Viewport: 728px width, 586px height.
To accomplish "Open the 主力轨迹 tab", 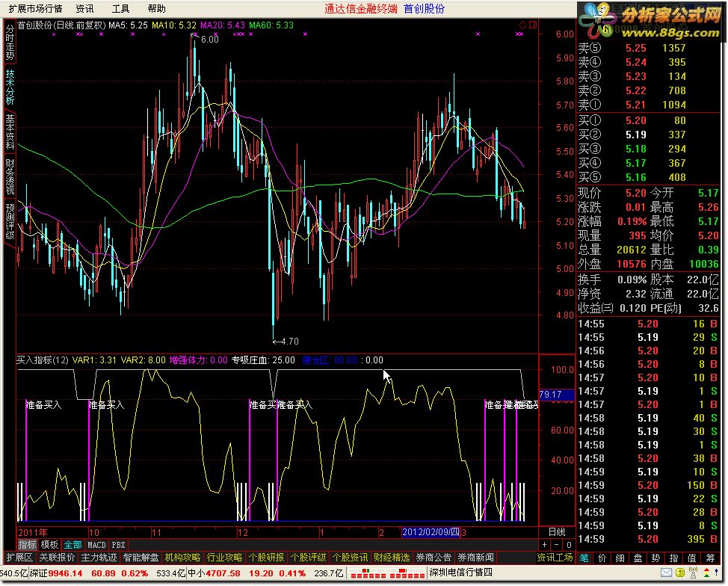I will [x=99, y=557].
